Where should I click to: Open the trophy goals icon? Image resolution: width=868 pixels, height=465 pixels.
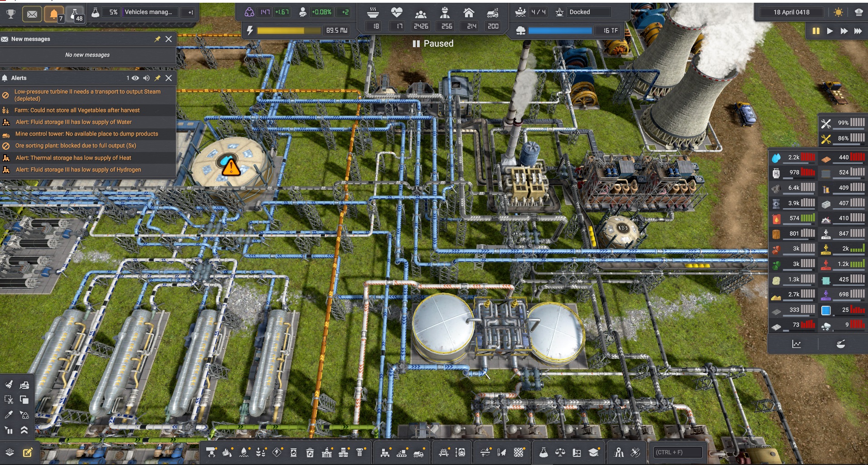10,14
